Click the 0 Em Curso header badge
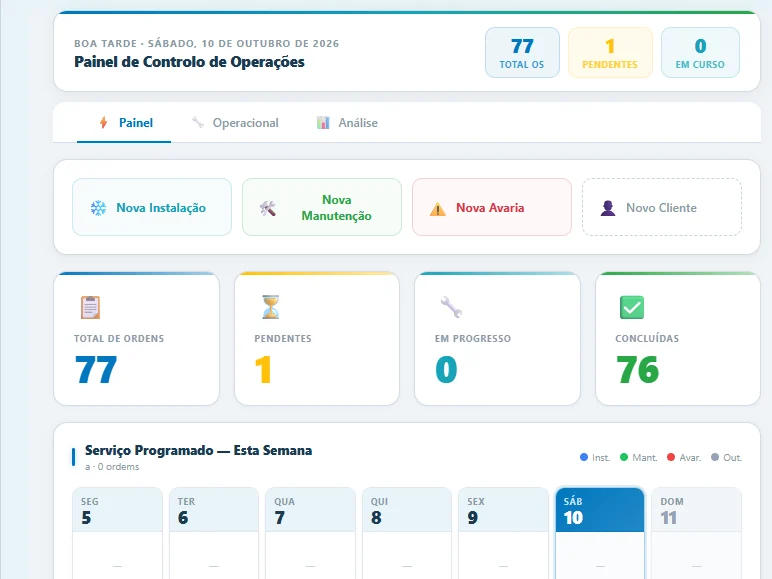This screenshot has height=579, width=772. tap(700, 53)
